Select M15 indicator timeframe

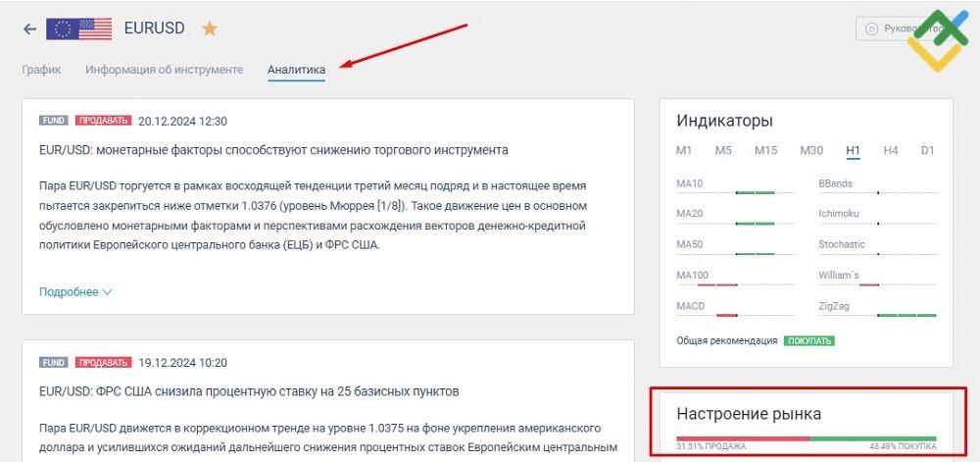(765, 150)
